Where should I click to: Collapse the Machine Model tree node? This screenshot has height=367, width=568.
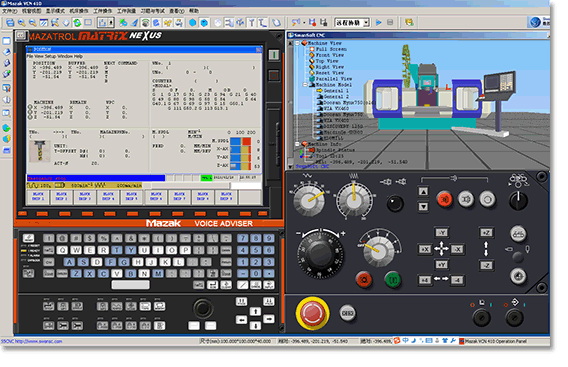pos(305,84)
